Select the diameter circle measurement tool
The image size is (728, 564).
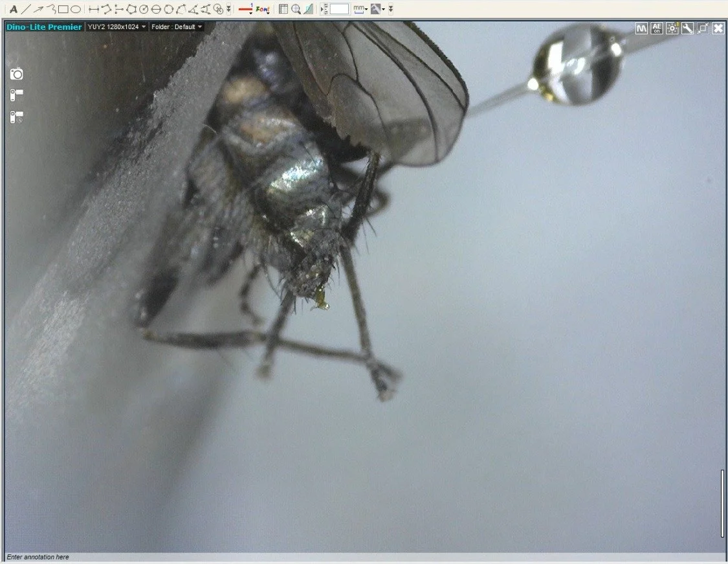[157, 9]
